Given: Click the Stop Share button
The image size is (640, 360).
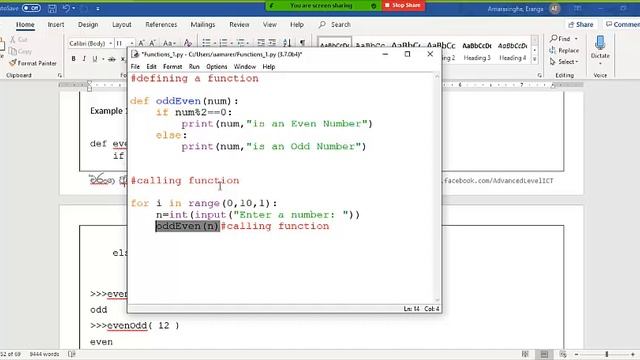Looking at the screenshot, I should [402, 5].
